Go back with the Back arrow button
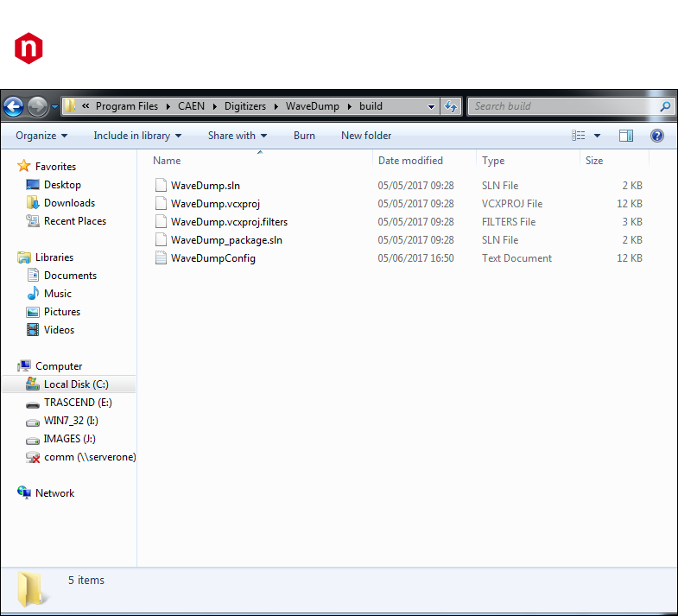The image size is (678, 616). coord(14,106)
